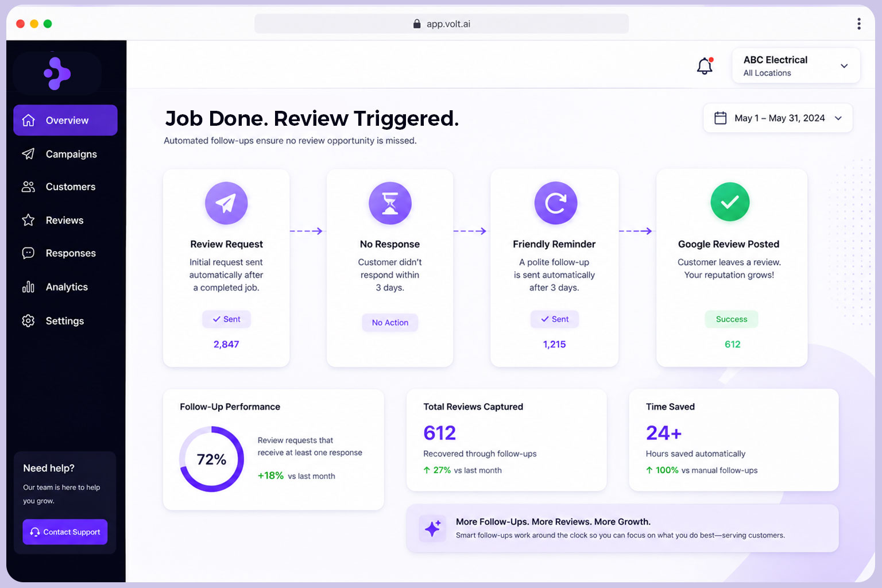
Task: Click the Sent badge under Review Request
Action: [226, 319]
